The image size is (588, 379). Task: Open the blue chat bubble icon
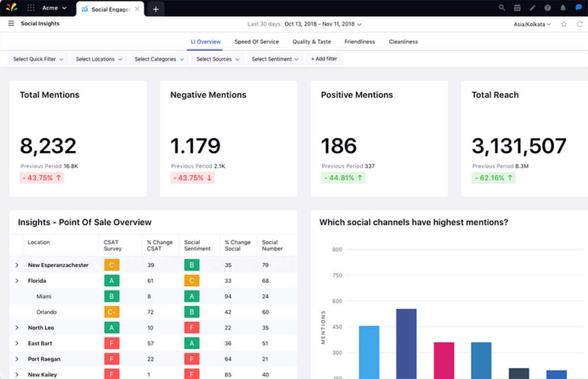pyautogui.click(x=578, y=8)
